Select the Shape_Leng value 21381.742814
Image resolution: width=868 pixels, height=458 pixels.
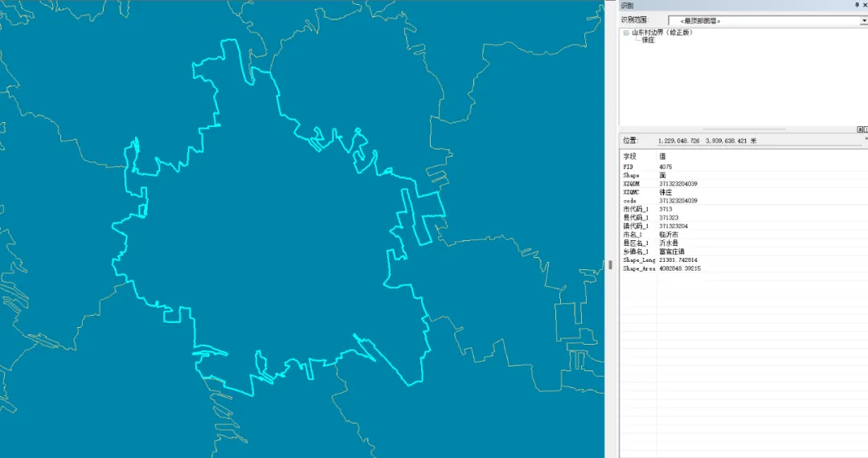click(678, 260)
